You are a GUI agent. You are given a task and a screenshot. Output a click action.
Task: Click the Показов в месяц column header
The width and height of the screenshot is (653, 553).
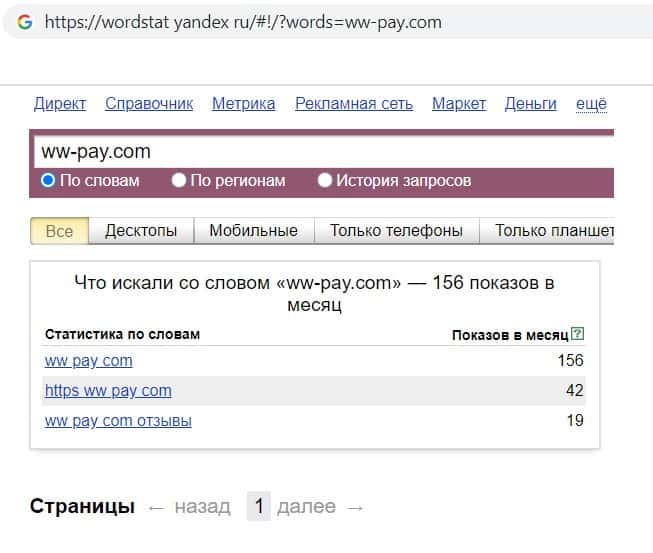coord(510,335)
